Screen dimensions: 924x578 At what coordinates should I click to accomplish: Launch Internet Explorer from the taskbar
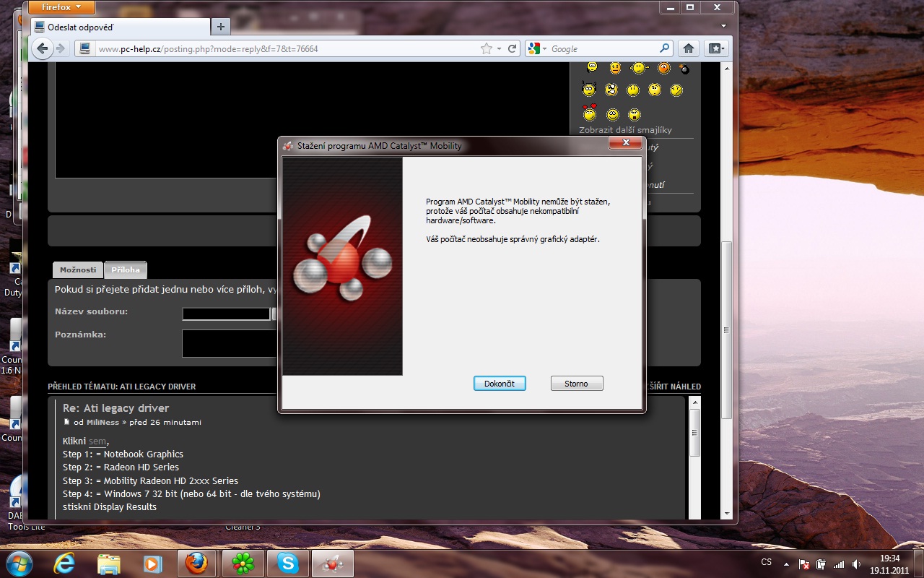click(x=65, y=563)
